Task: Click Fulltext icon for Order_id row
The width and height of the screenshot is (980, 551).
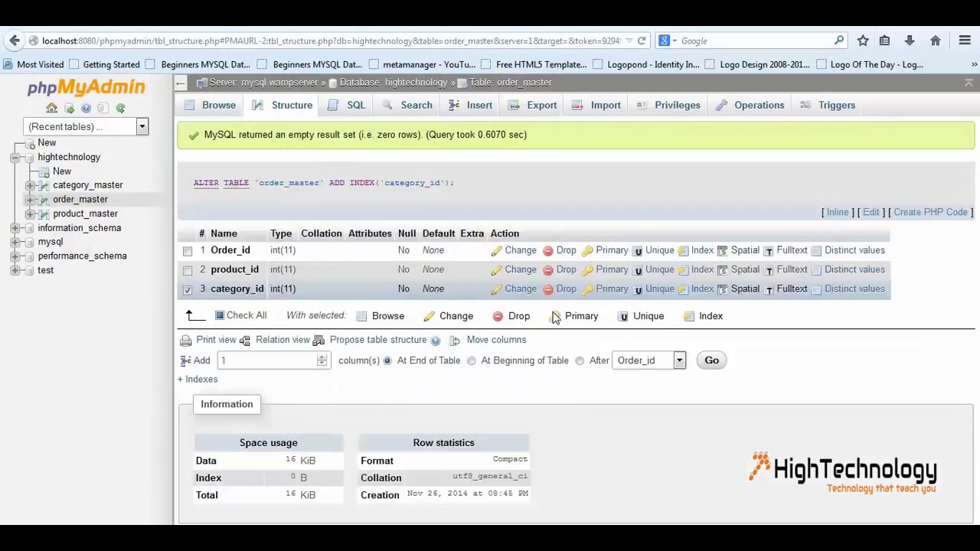Action: pos(769,250)
